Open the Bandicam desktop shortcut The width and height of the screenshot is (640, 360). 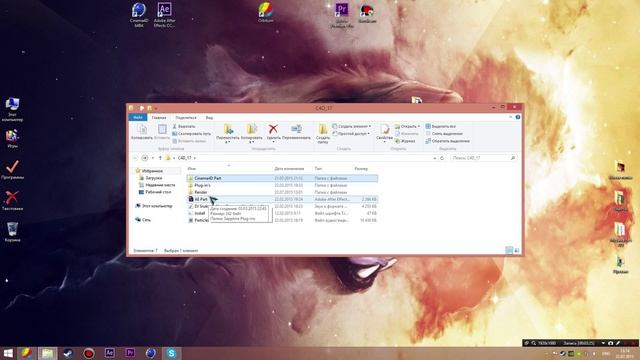[367, 13]
